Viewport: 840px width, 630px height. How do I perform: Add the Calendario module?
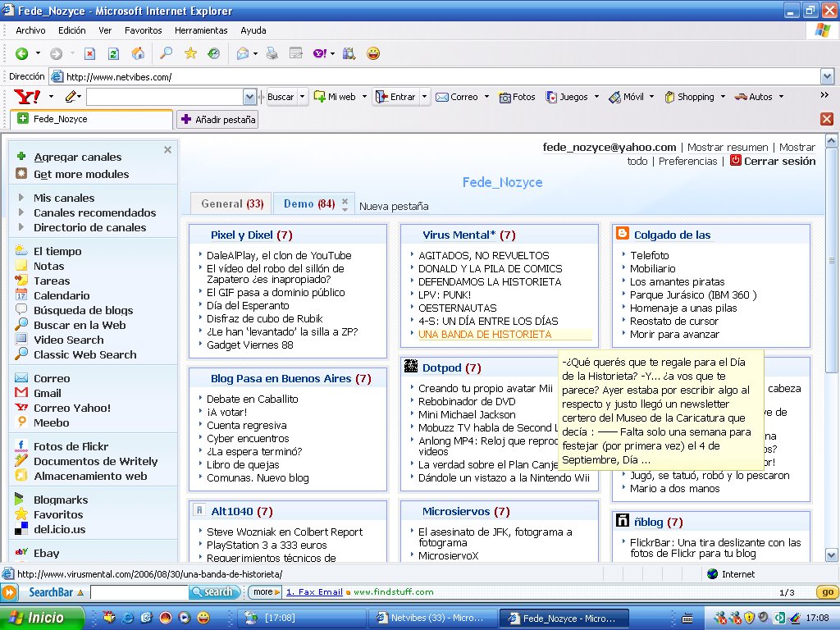pyautogui.click(x=62, y=295)
